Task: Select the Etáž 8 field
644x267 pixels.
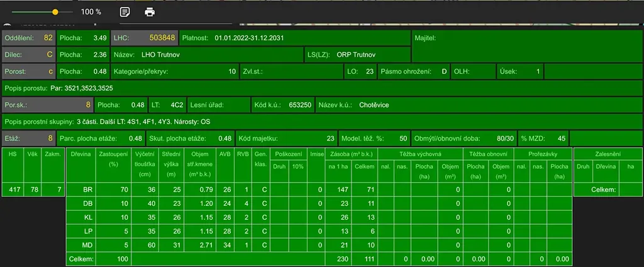Action: (x=29, y=139)
